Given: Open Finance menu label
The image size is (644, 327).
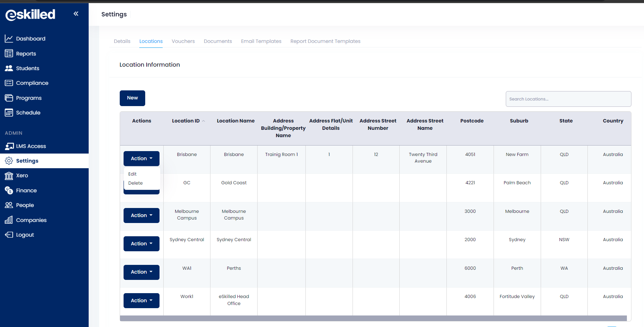Looking at the screenshot, I should (x=26, y=191).
